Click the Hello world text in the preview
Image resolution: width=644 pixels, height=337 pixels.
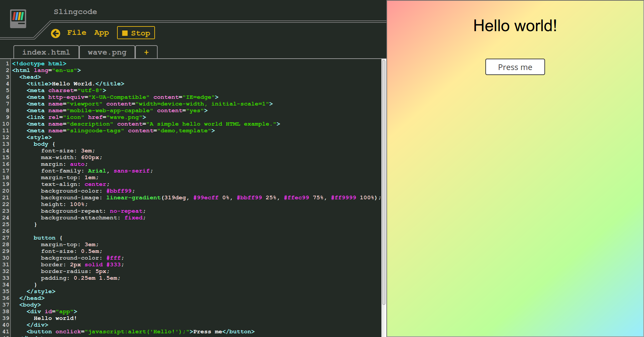click(x=515, y=26)
